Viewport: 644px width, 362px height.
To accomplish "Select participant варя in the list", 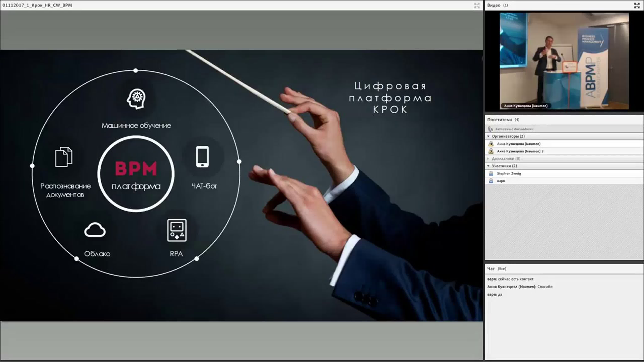I will click(564, 181).
